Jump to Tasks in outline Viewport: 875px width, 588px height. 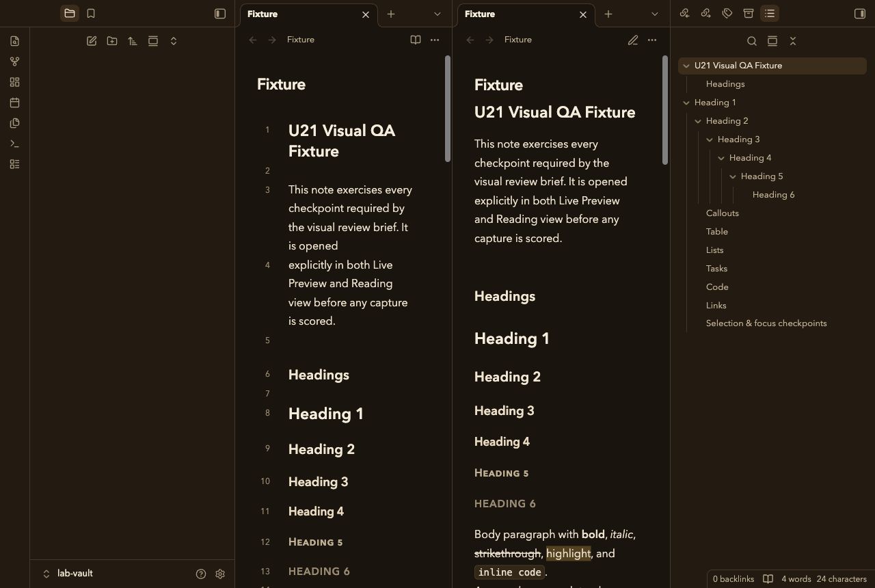716,269
